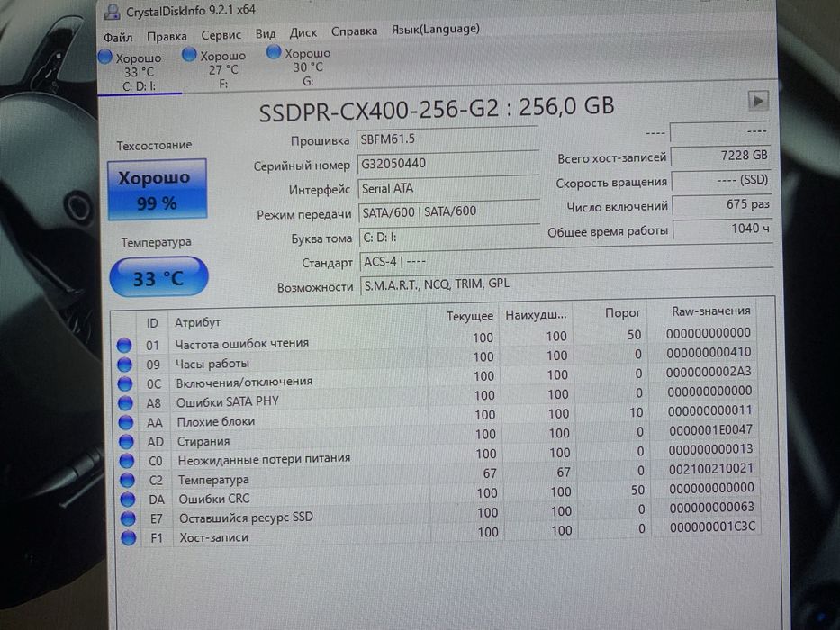840x630 pixels.
Task: Open the Язык(Language) menu
Action: click(435, 30)
